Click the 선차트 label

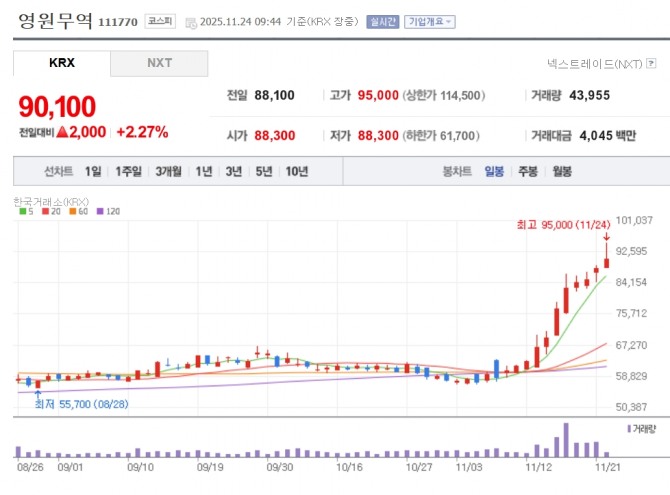click(59, 171)
